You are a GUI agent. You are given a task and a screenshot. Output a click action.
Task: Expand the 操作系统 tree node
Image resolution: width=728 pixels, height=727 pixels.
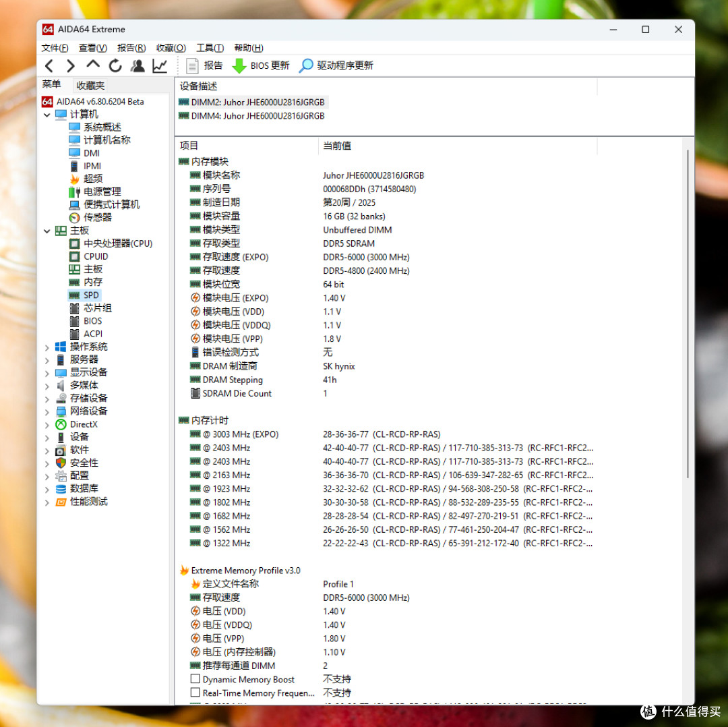47,347
